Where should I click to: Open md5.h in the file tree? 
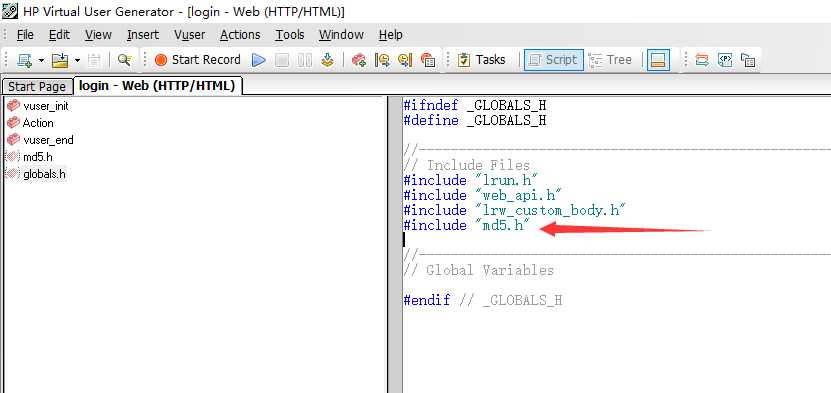point(38,157)
